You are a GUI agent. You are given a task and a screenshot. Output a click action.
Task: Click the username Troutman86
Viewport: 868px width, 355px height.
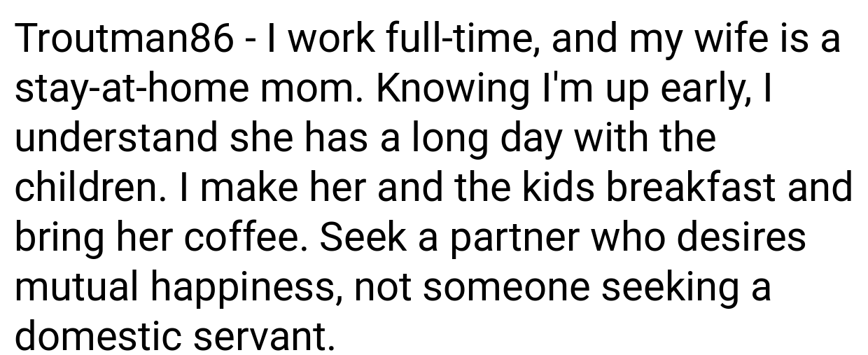point(124,41)
